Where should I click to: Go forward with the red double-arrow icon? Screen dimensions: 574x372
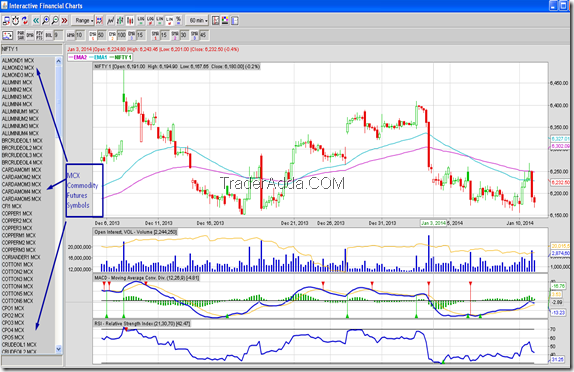pos(64,21)
